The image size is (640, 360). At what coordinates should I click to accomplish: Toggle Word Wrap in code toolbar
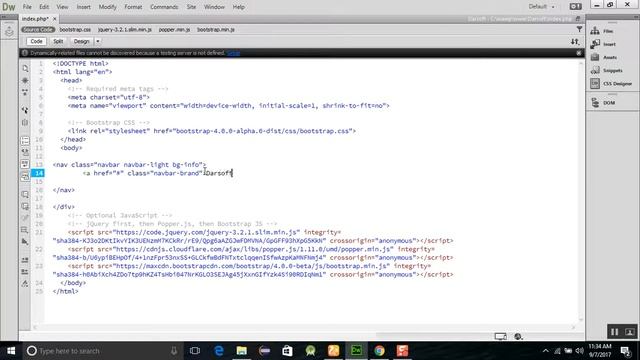tap(25, 164)
